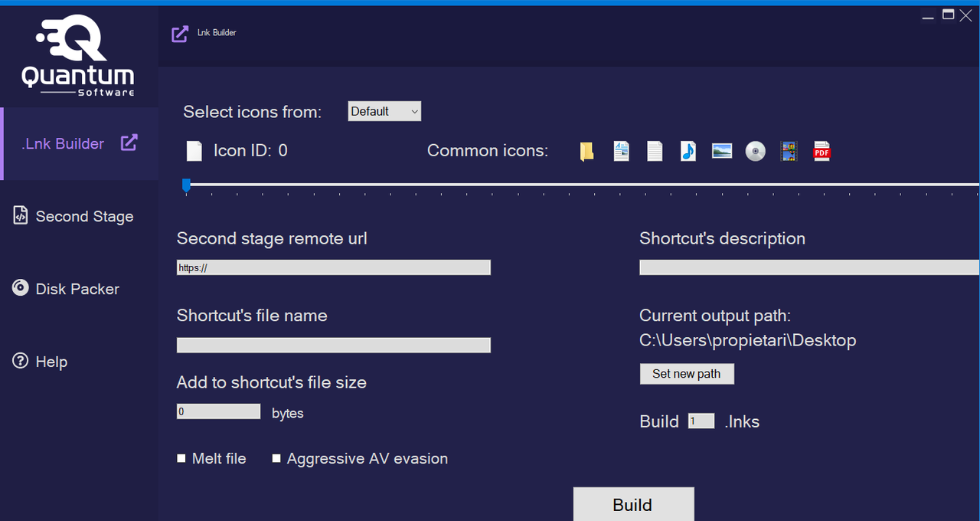Click the file size bytes input
This screenshot has height=521, width=980.
click(x=219, y=411)
